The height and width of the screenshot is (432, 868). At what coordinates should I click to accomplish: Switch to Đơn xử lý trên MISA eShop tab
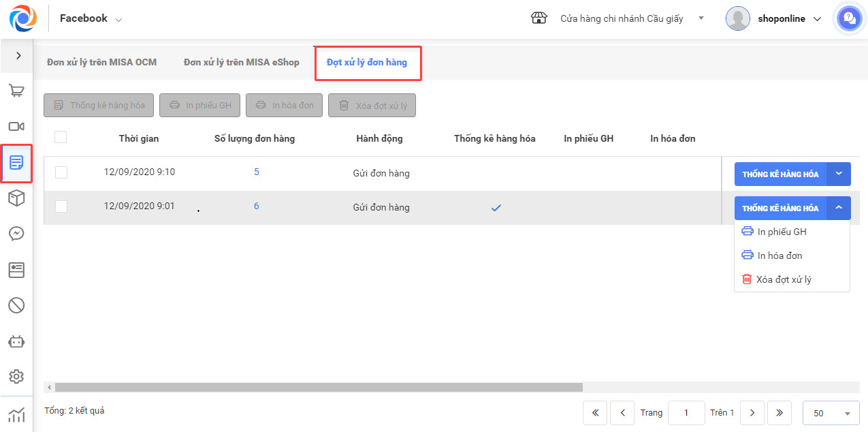[x=241, y=62]
